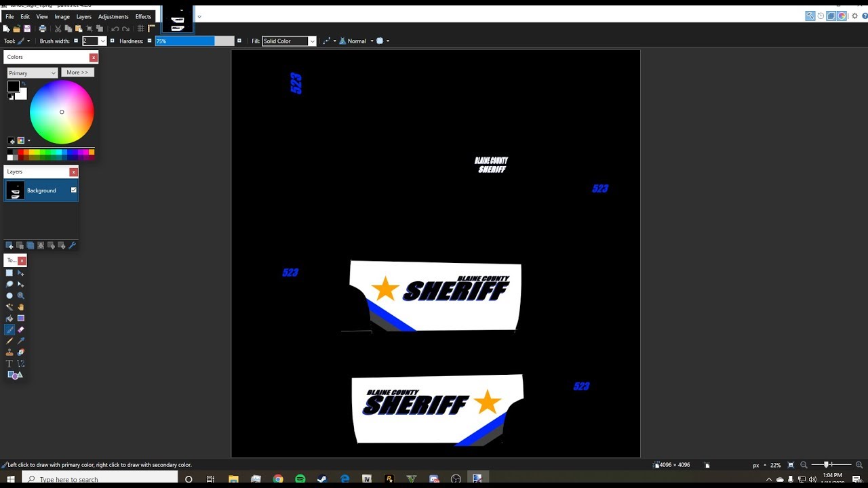Select the Eraser tool
Viewport: 868px width, 488px height.
coord(21,329)
